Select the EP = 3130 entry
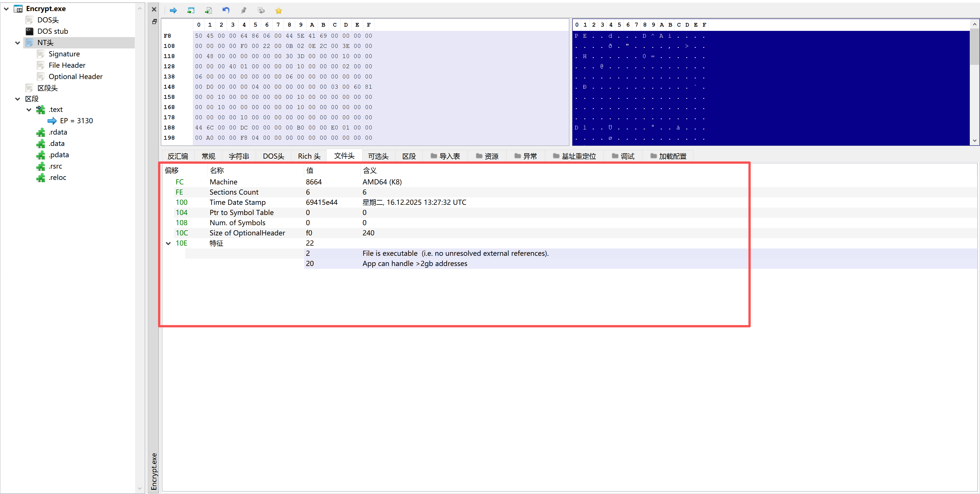This screenshot has width=980, height=494. [76, 121]
